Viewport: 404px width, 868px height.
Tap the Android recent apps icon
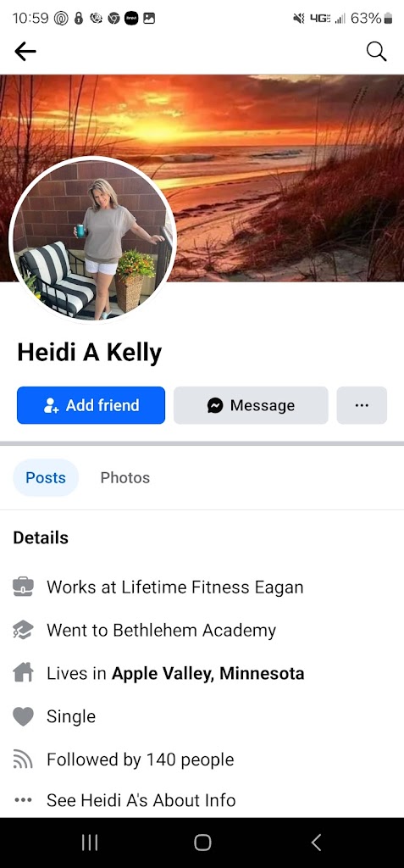pos(90,843)
